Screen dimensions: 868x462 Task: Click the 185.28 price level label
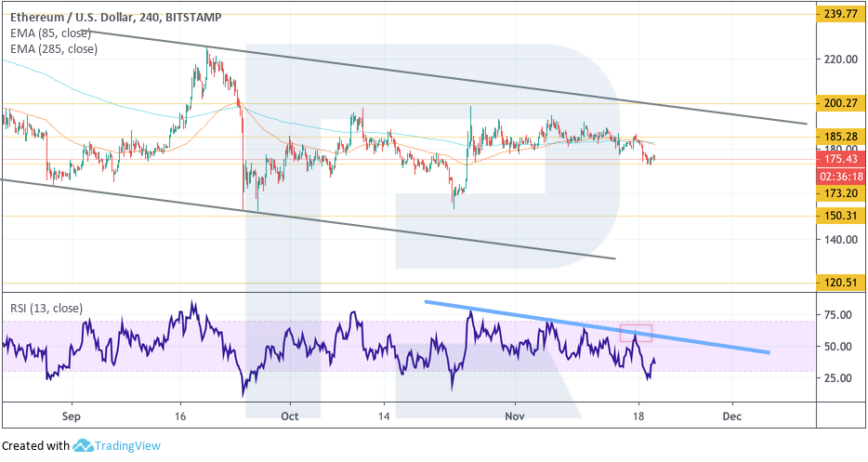click(839, 137)
